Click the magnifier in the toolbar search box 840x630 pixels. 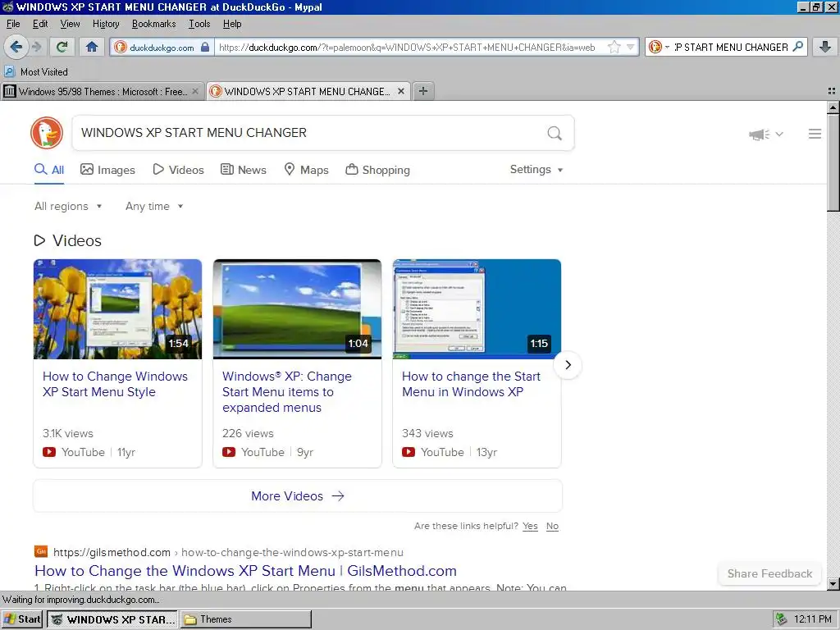[x=798, y=47]
